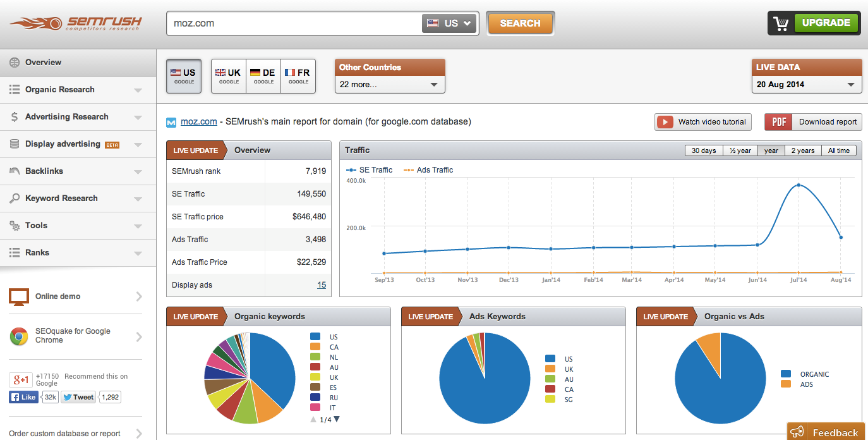Expand the Keyword Research menu arrow
This screenshot has width=868, height=440.
pyautogui.click(x=138, y=199)
